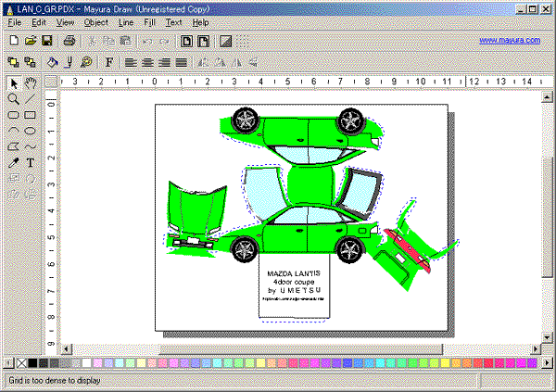
Task: Select the freehand Curve tool
Action: [31, 146]
